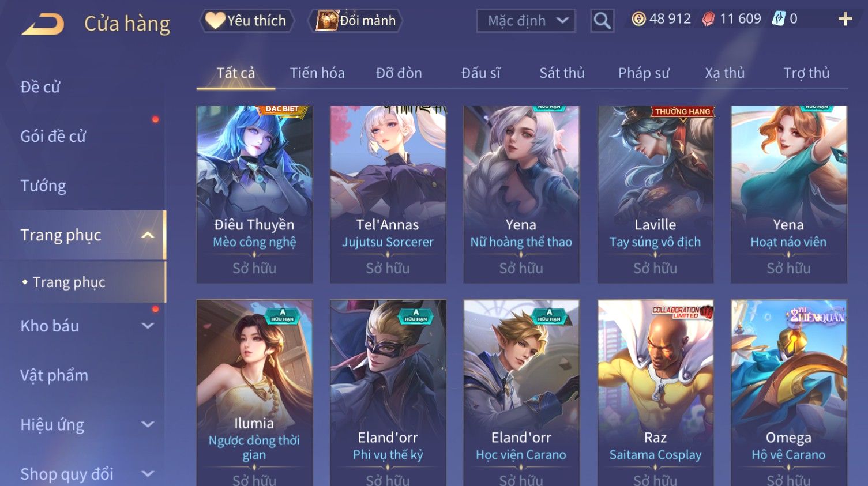Open Tướng in the sidebar
Viewport: 868px width, 486px height.
43,186
